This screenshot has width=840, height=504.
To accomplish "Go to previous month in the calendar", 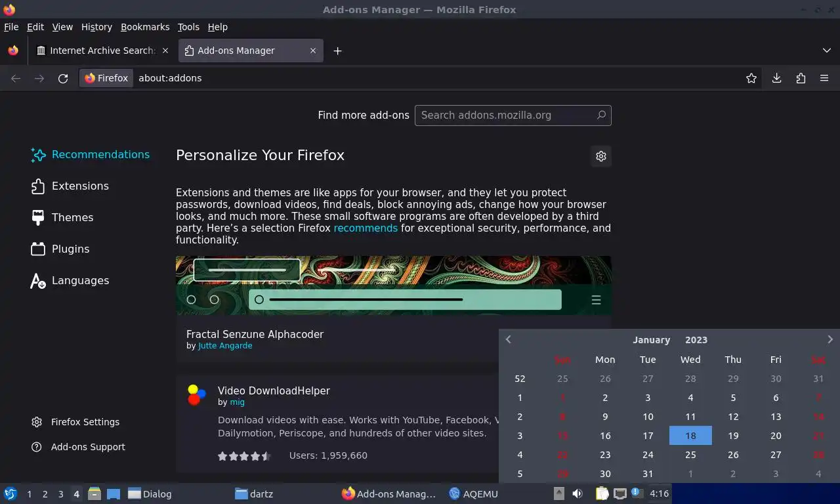I will (509, 339).
